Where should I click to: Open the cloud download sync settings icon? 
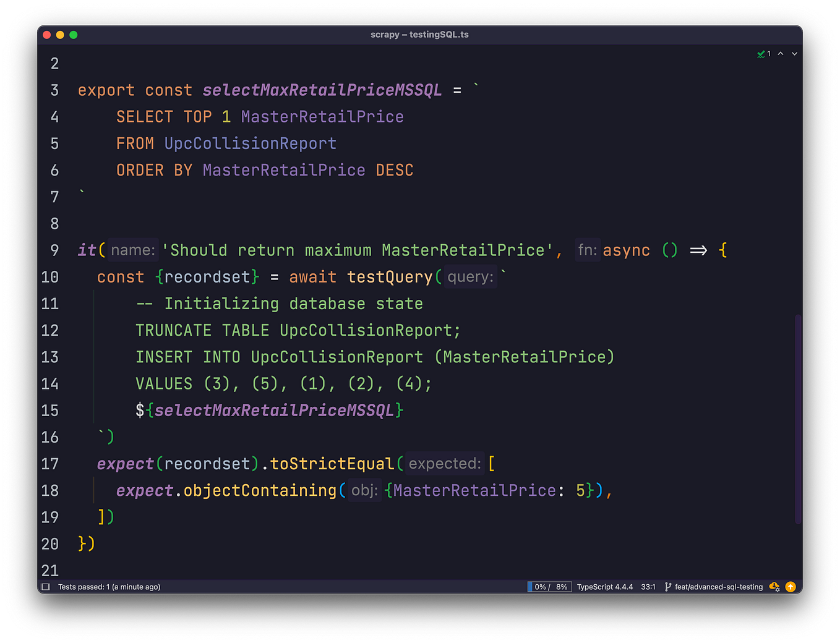pyautogui.click(x=774, y=586)
